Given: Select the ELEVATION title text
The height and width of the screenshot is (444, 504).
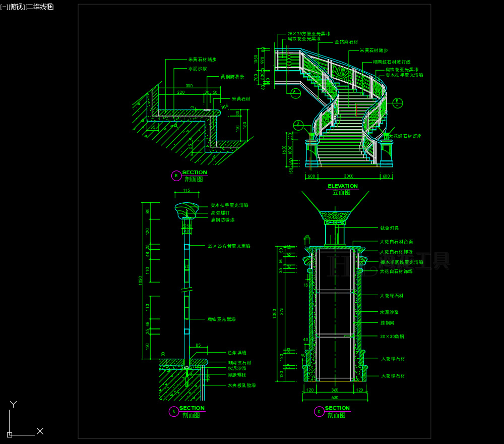Looking at the screenshot, I should 343,186.
